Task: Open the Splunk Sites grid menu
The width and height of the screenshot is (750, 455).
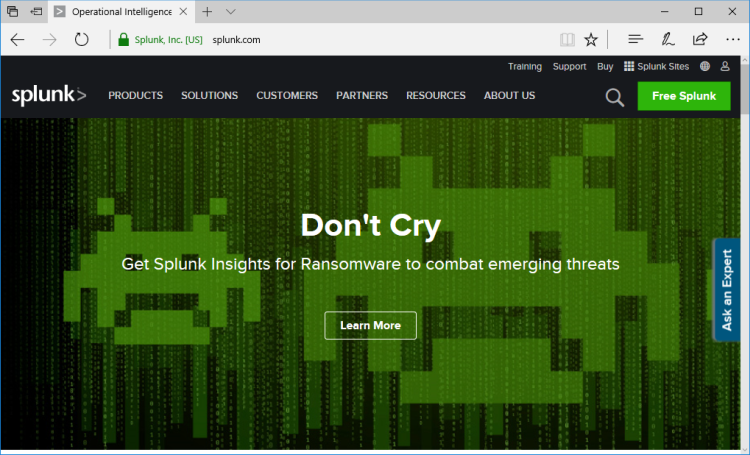Action: pyautogui.click(x=656, y=67)
